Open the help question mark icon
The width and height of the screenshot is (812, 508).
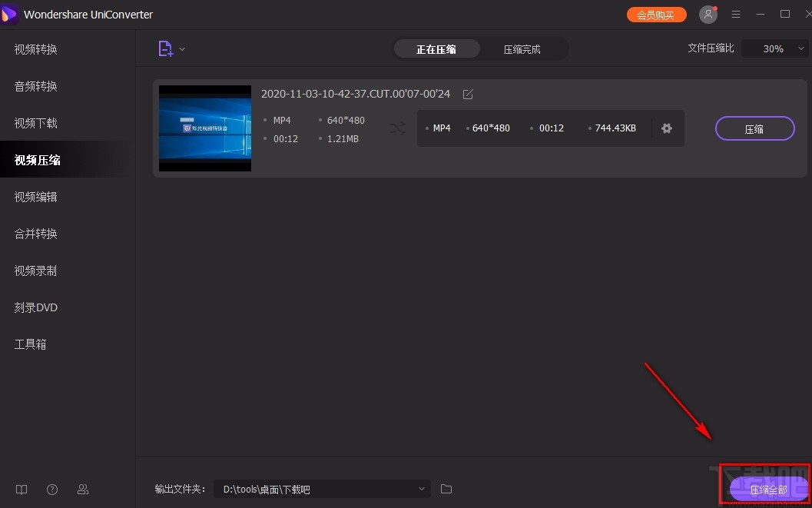point(51,490)
